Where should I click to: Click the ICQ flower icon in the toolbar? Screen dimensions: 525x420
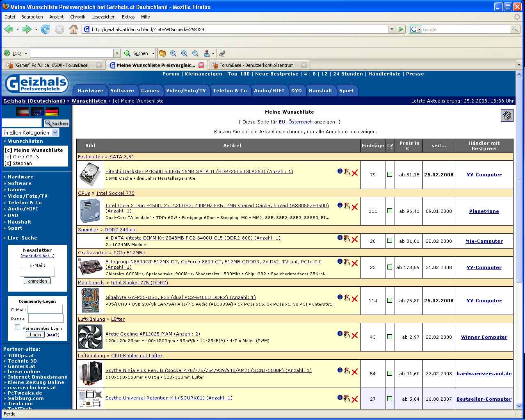click(x=7, y=53)
